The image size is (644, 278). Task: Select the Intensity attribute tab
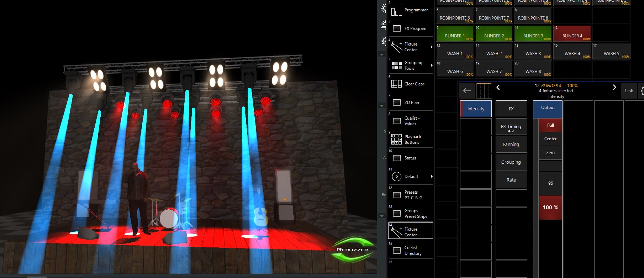[x=476, y=109]
